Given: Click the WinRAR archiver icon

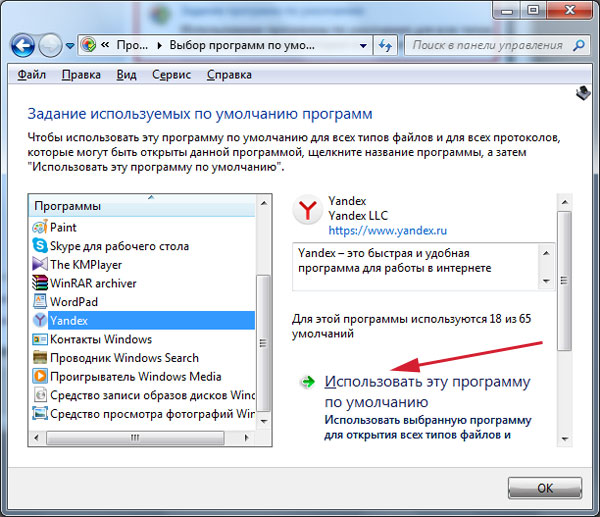Looking at the screenshot, I should [x=40, y=283].
